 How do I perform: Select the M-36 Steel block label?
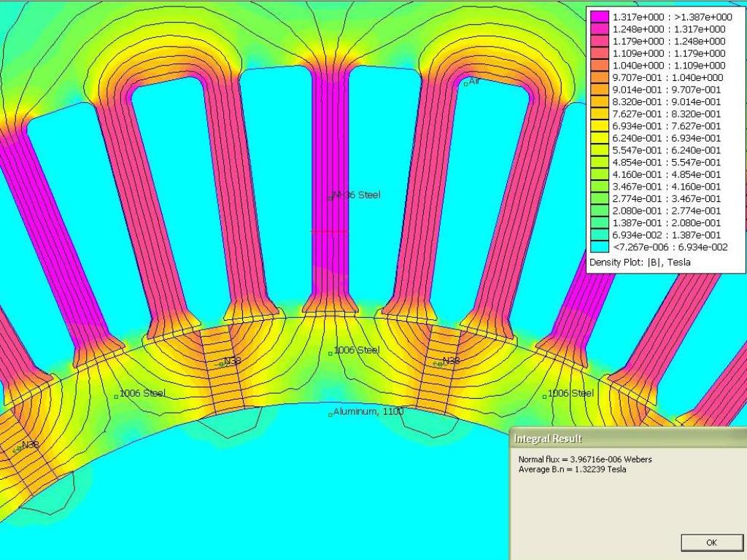point(355,195)
